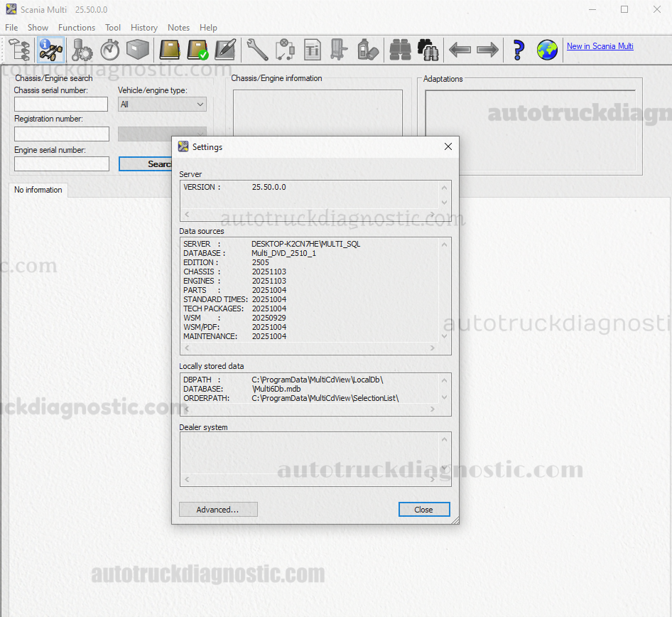Click the stopwatch standard times icon
Image resolution: width=672 pixels, height=617 pixels.
110,50
